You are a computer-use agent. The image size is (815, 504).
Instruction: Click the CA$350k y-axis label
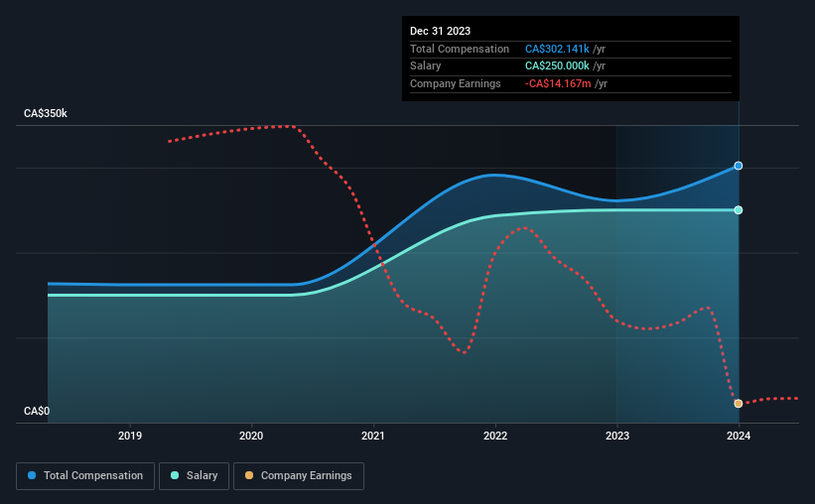(x=46, y=114)
